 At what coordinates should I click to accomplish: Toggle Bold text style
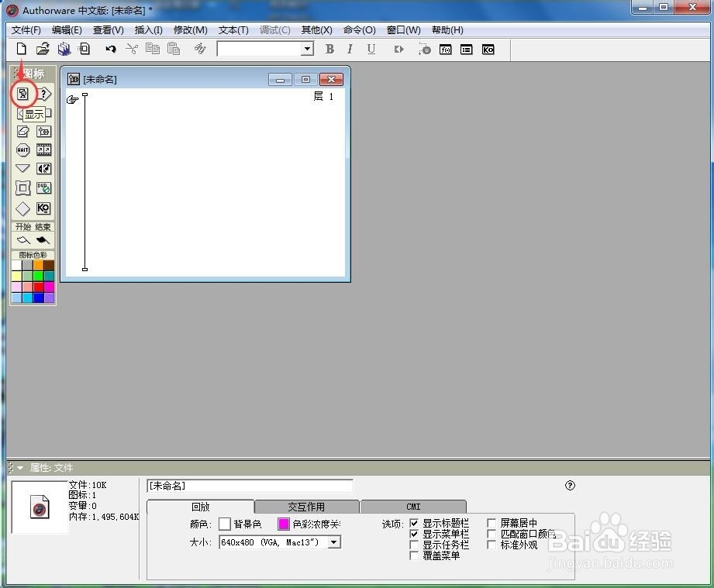(329, 49)
